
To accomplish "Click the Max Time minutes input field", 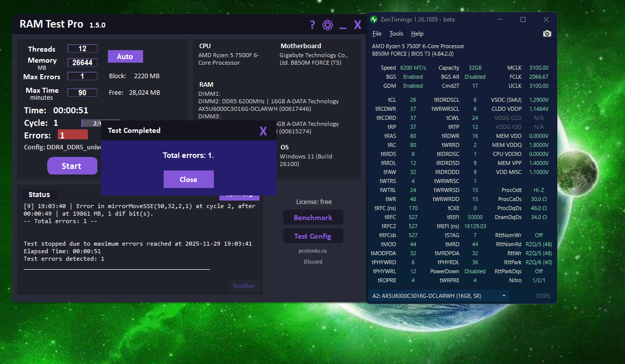I will coord(82,92).
